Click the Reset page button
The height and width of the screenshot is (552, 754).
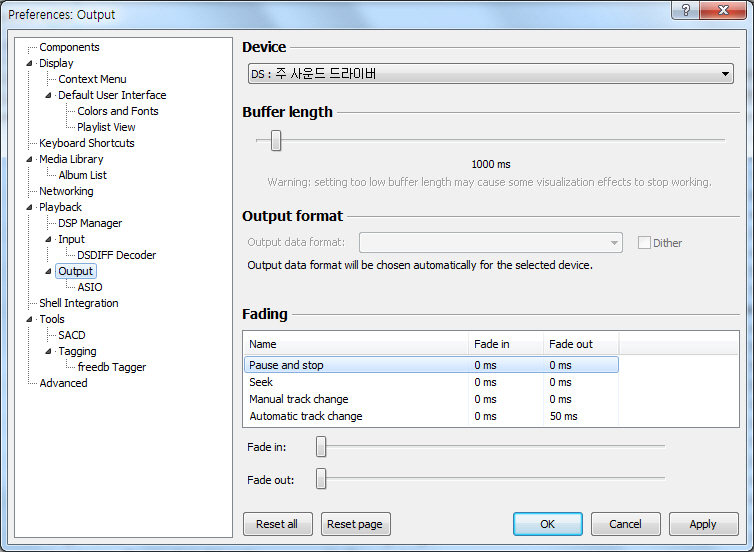(355, 524)
